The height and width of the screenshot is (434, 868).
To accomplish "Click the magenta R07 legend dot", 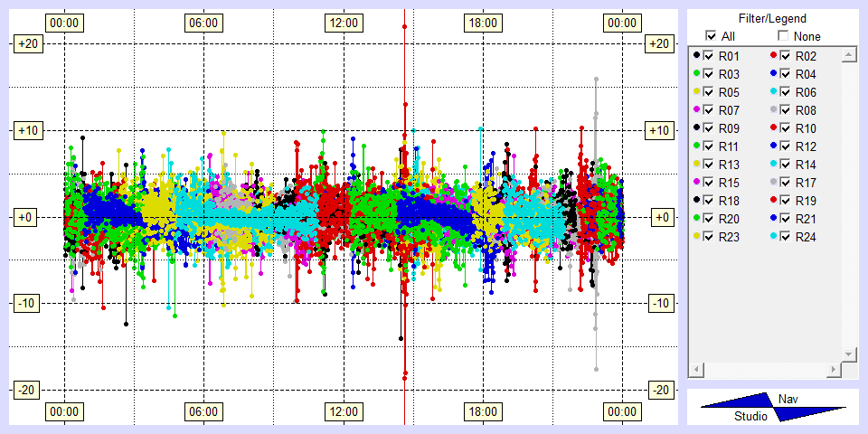I will (x=696, y=110).
